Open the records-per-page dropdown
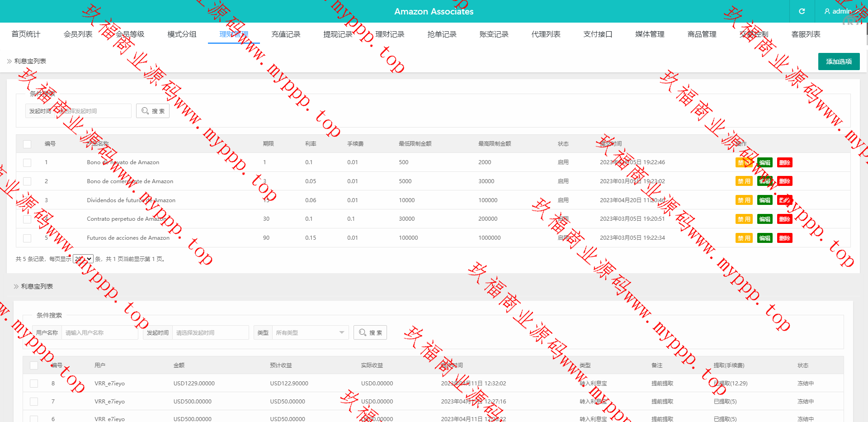The height and width of the screenshot is (422, 868). pyautogui.click(x=83, y=259)
